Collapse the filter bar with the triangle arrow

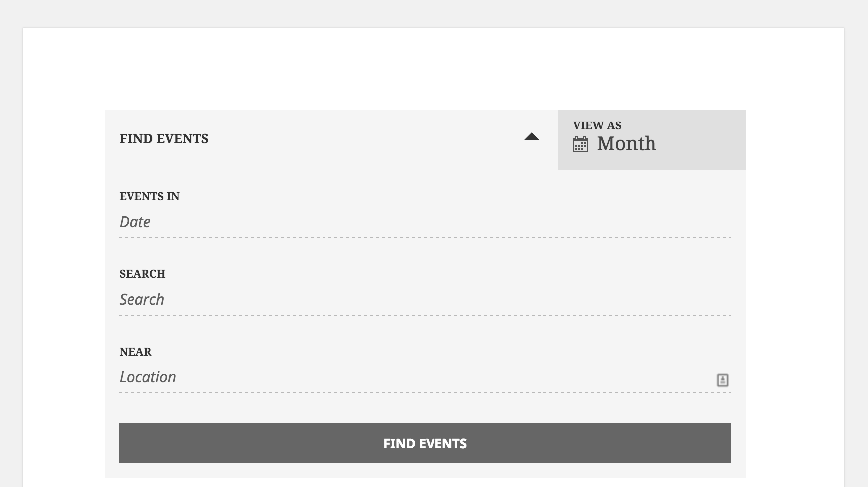click(531, 137)
